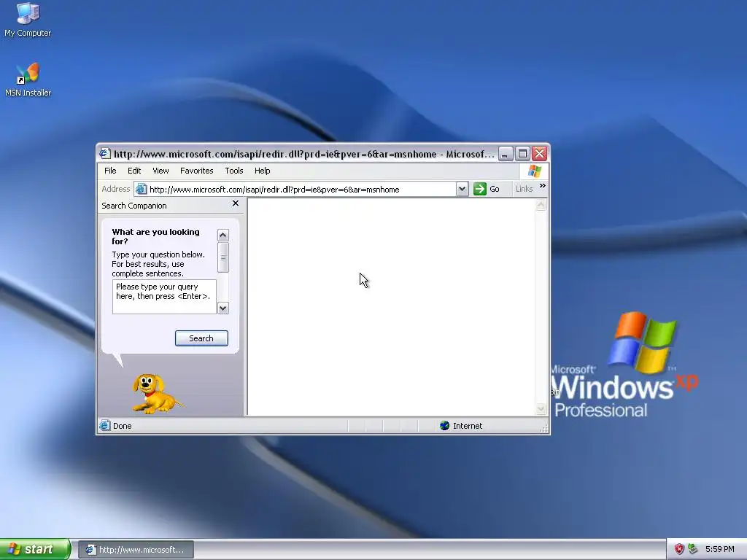Launch the MSN Installer shortcut
Screen dimensions: 747x560
tap(28, 80)
